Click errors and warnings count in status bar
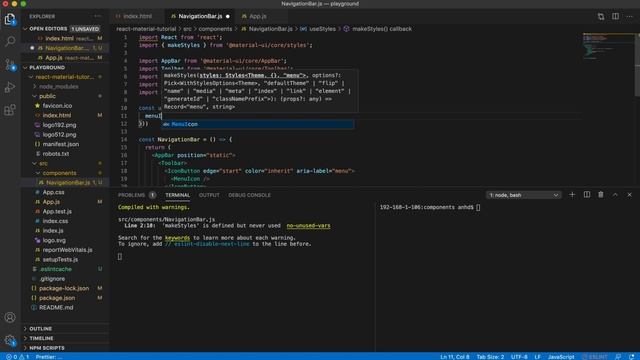Image resolution: width=640 pixels, height=360 pixels. [x=18, y=357]
